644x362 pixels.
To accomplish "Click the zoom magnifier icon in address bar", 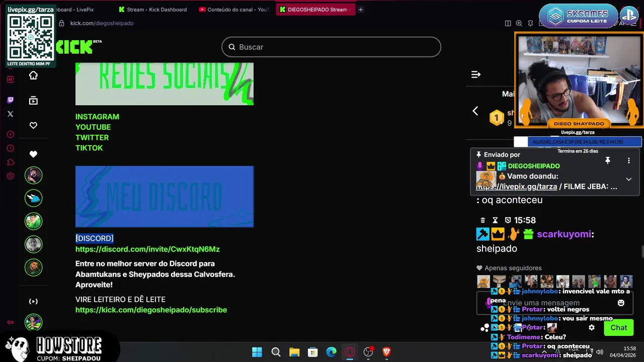I will 519,23.
